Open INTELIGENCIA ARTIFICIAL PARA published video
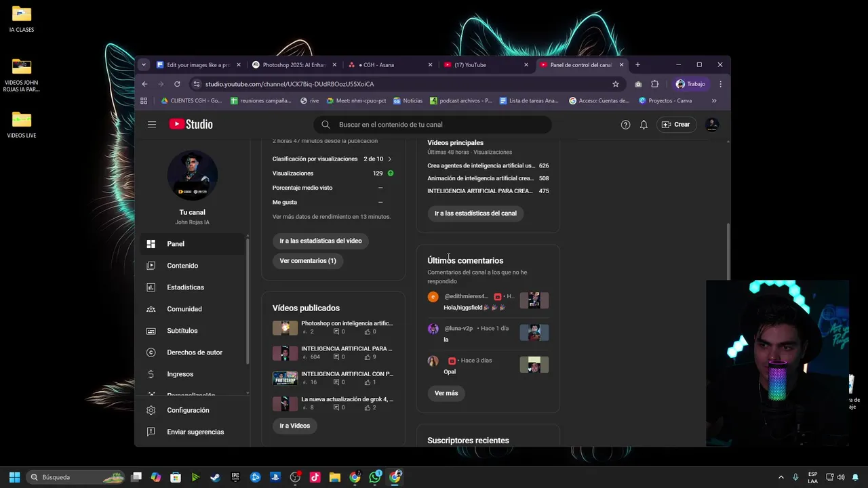This screenshot has height=488, width=868. (x=347, y=348)
